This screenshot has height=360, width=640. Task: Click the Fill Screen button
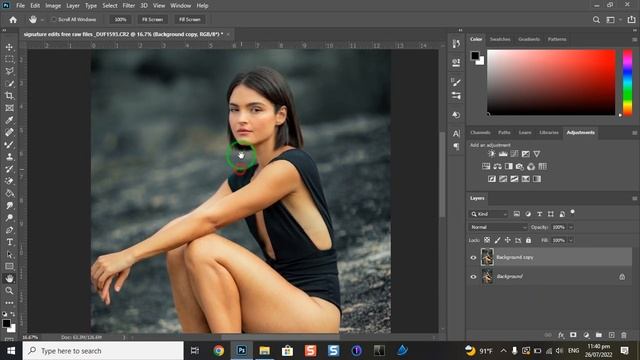(190, 20)
